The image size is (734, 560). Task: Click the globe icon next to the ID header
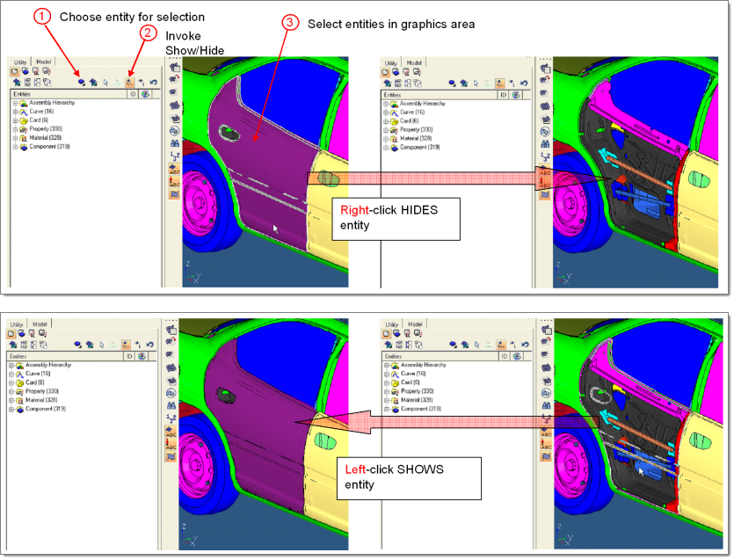(146, 94)
